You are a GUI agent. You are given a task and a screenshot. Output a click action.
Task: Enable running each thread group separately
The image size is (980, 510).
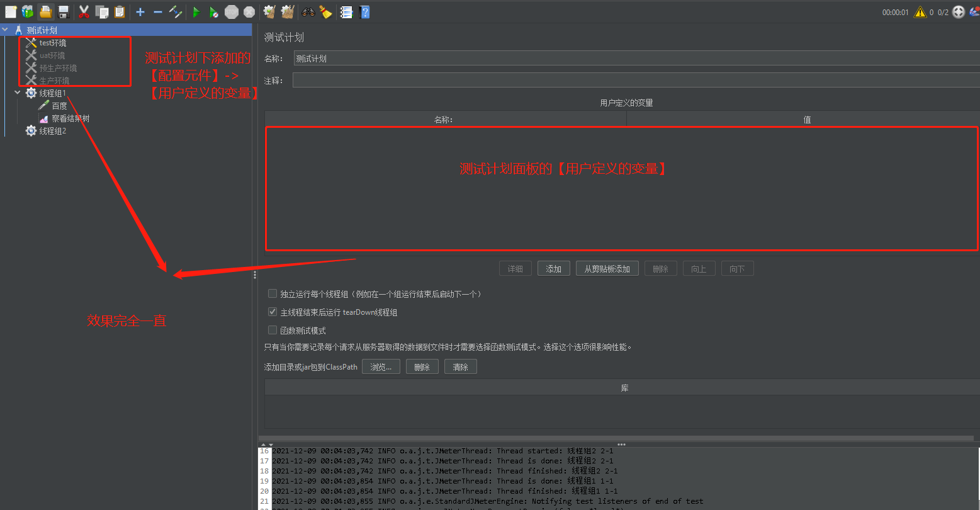tap(273, 294)
